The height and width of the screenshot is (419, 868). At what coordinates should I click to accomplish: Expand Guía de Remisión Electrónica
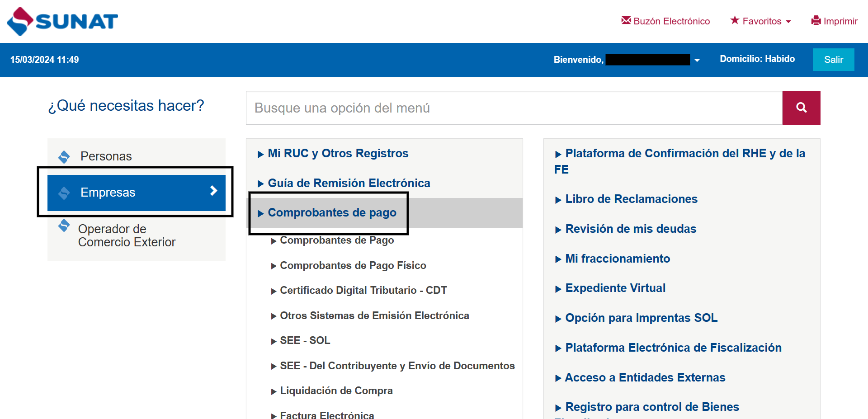[344, 184]
